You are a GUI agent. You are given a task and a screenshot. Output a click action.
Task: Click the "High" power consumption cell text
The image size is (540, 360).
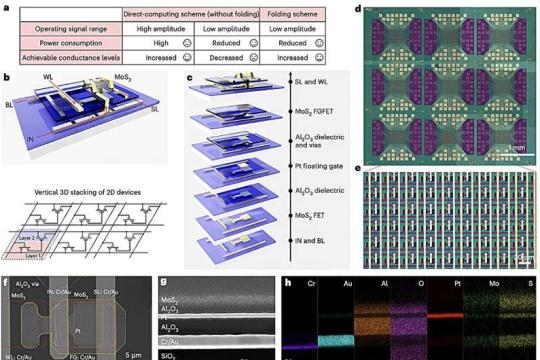[161, 43]
